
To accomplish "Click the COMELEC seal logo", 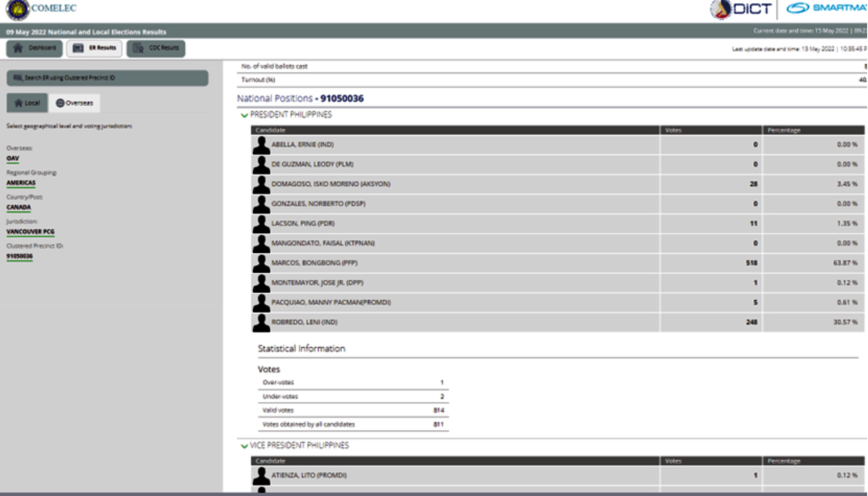I will [x=17, y=9].
